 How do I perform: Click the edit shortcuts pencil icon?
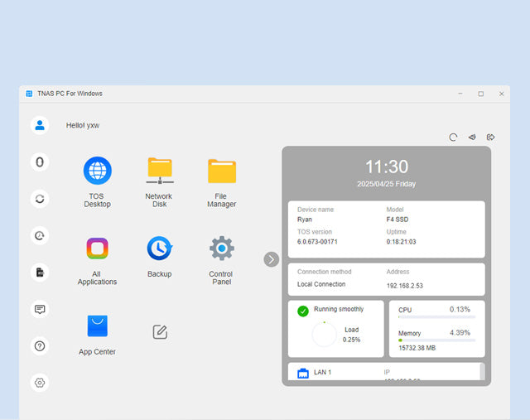(160, 332)
